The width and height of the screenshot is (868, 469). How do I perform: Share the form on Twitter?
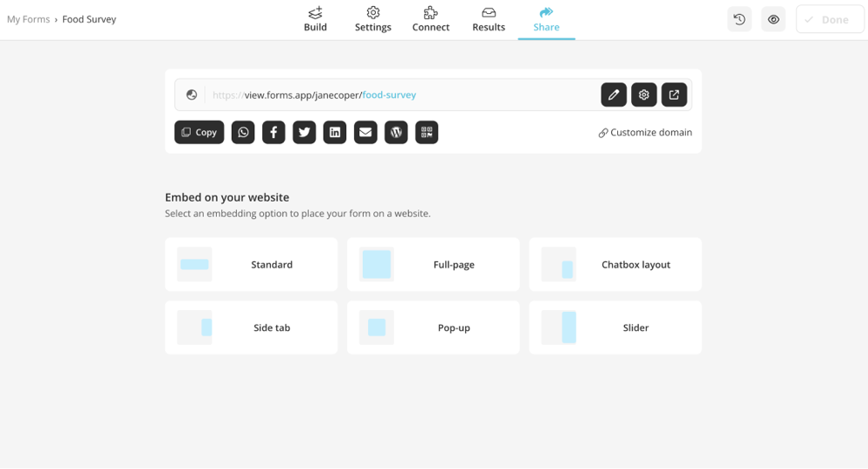click(x=305, y=132)
